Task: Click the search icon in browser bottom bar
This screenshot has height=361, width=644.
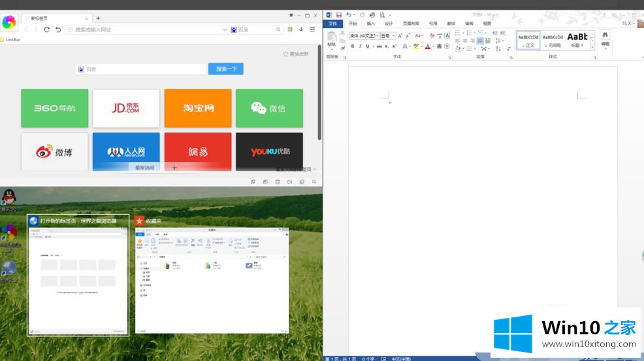Action: [x=314, y=181]
